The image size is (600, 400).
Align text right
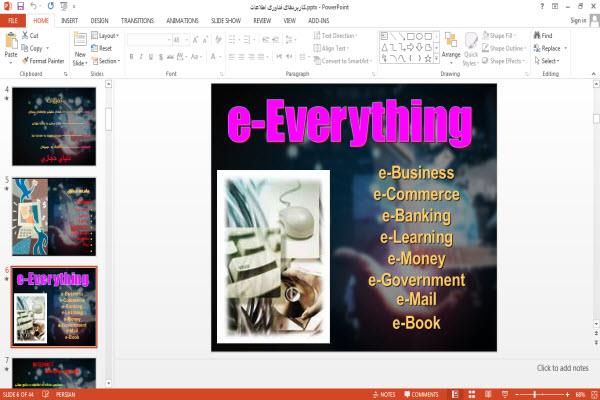[251, 57]
